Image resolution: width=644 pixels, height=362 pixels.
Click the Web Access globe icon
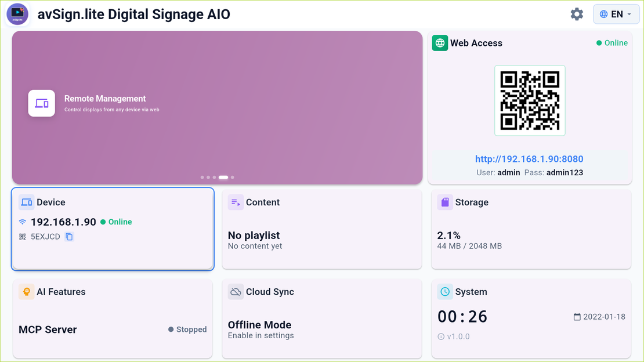point(439,43)
